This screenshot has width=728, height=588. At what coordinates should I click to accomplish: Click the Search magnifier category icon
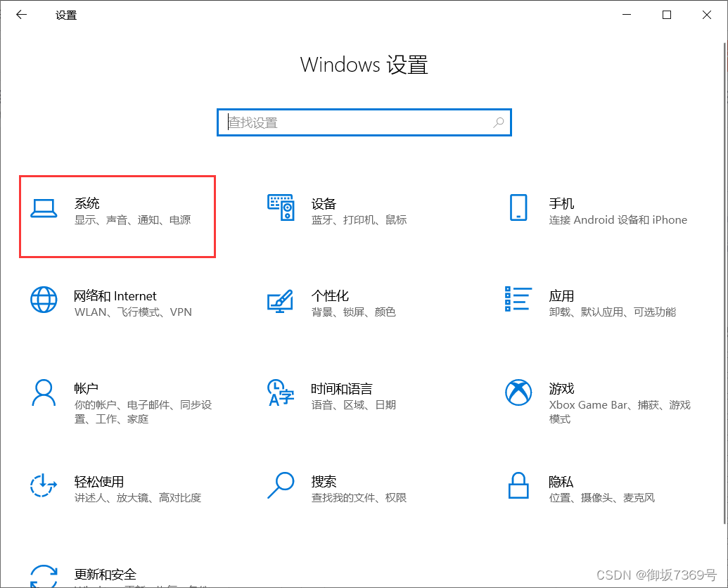(281, 485)
